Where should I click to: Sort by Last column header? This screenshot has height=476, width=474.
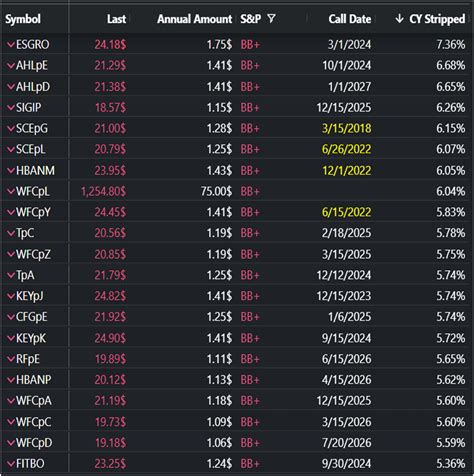click(x=116, y=19)
